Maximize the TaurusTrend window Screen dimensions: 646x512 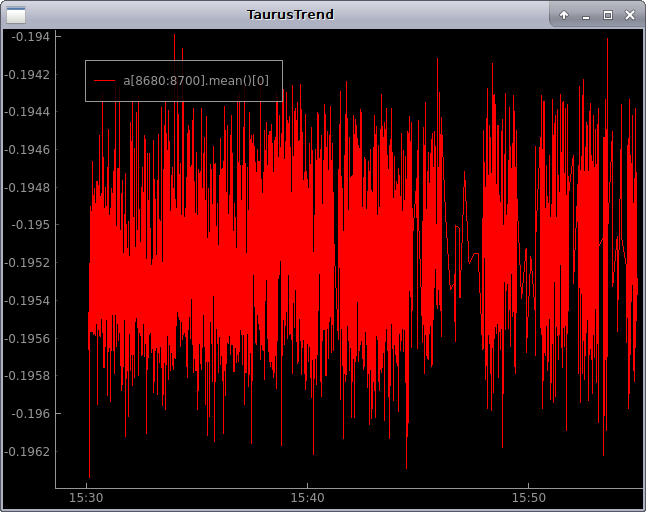coord(607,15)
